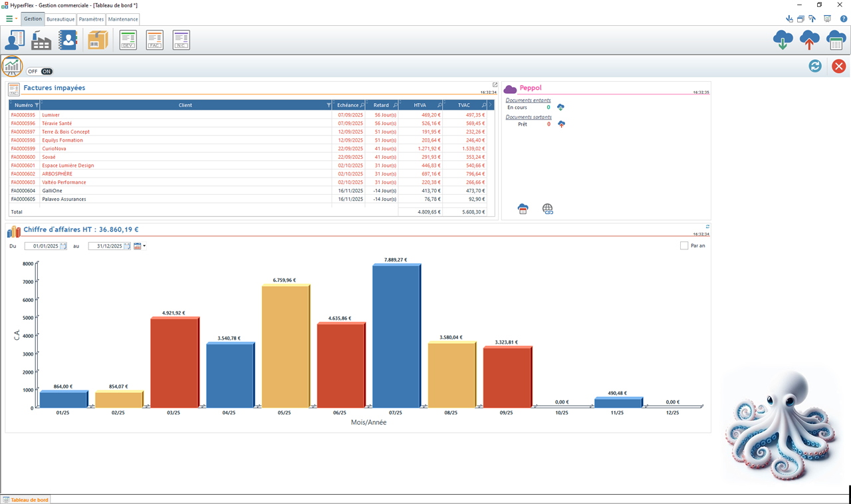Select the Tableau de bord bottom tab
The width and height of the screenshot is (851, 504).
[25, 499]
